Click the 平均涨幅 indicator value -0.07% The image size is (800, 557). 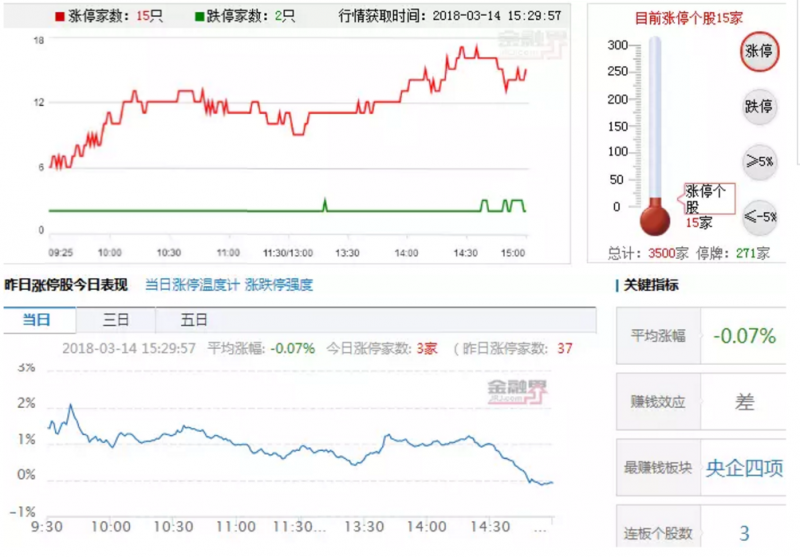tap(744, 335)
